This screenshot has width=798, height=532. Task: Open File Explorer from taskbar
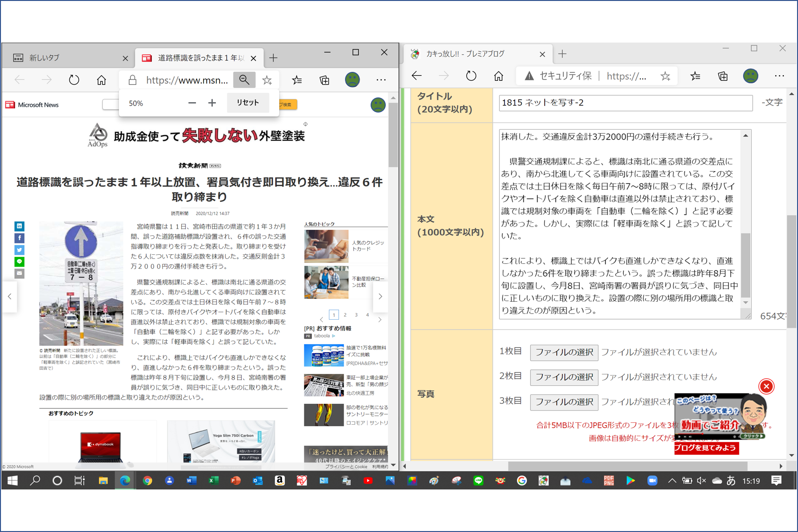click(103, 481)
